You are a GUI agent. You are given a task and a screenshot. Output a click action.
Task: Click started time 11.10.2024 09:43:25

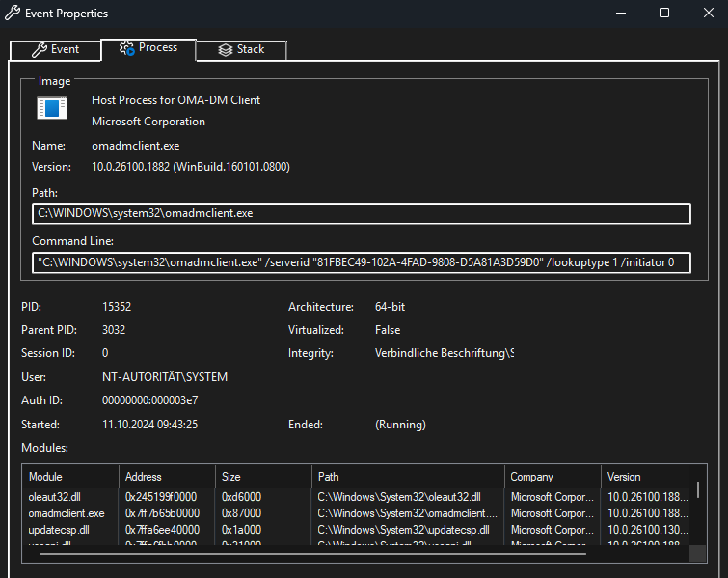point(150,425)
